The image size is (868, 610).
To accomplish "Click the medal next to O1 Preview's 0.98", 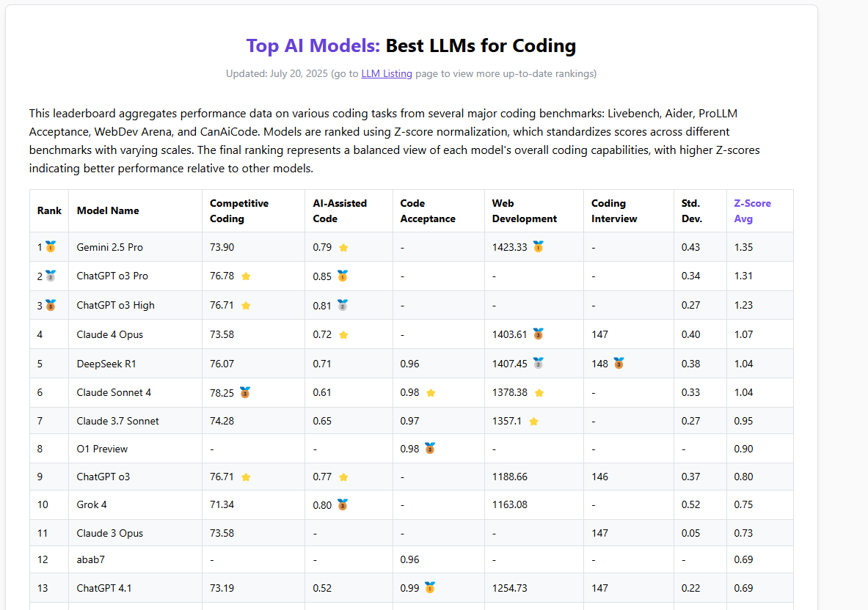I will click(430, 449).
